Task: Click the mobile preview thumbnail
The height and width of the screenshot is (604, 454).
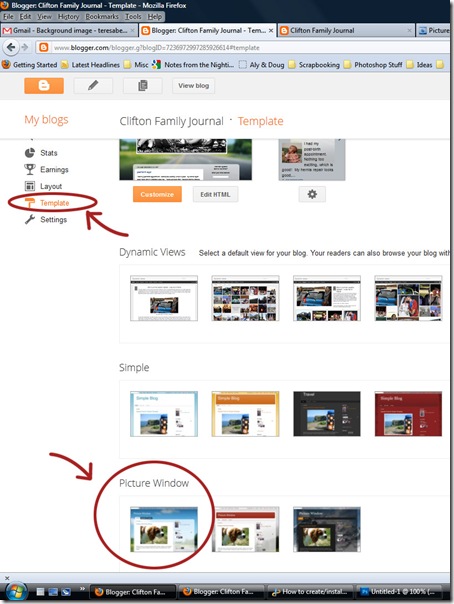Action: [312, 159]
